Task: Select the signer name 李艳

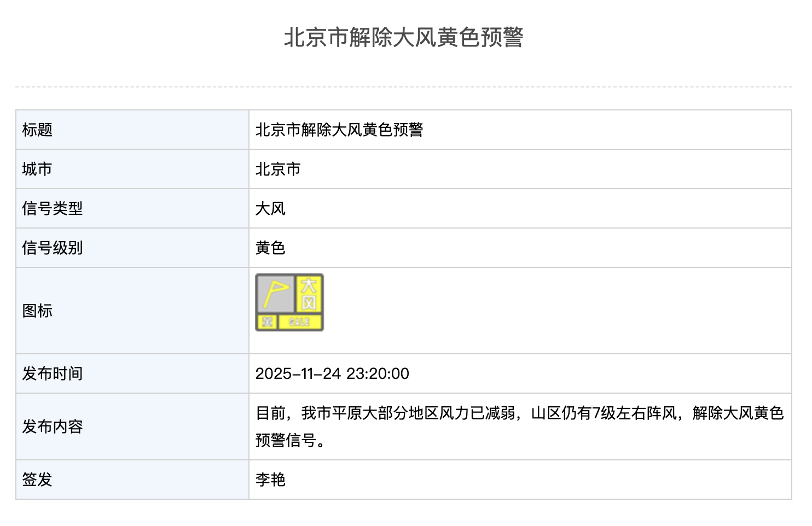Action: click(270, 480)
